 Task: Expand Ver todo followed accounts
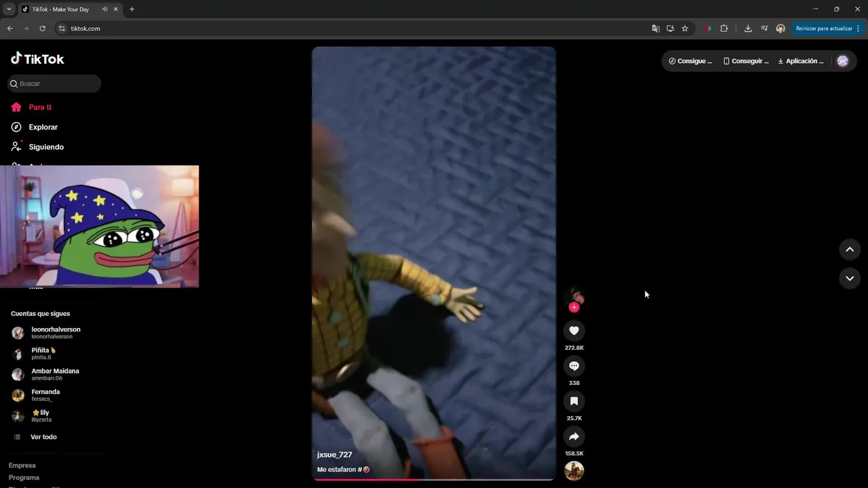click(35, 437)
